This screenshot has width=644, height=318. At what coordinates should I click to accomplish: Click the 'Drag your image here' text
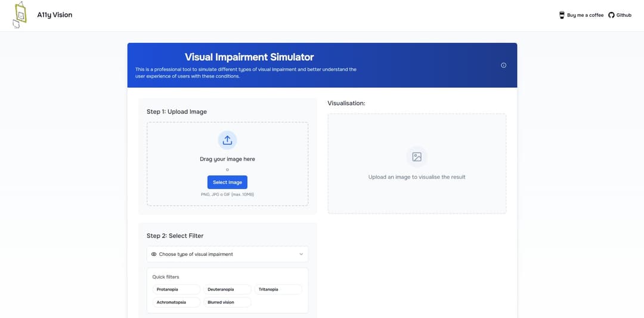click(x=227, y=159)
